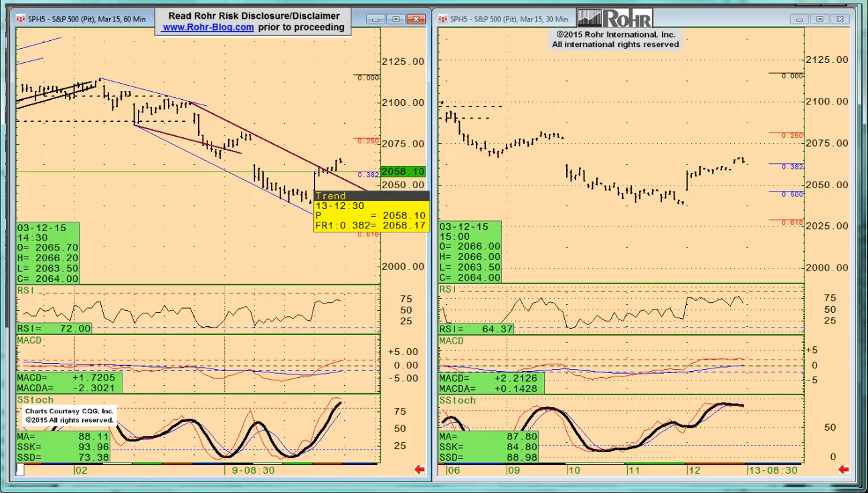Click the 0.618 Fibonacci level on the 30 Min chart
The width and height of the screenshot is (868, 493).
pos(792,222)
